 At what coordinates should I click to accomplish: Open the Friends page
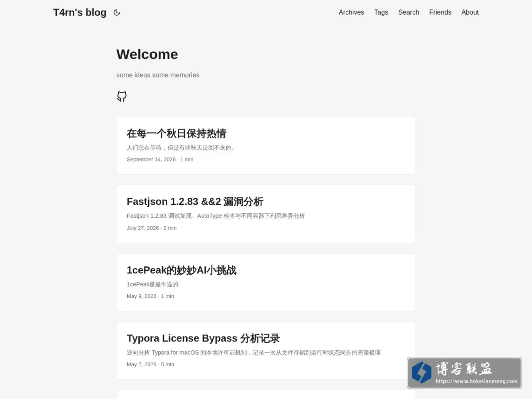[x=440, y=12]
